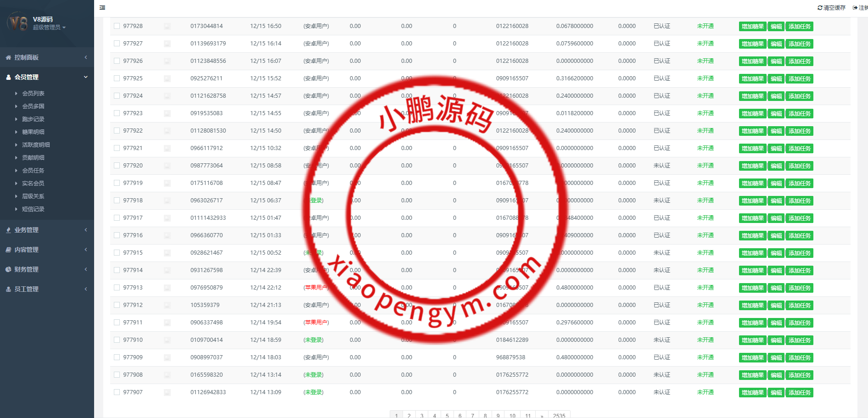Open avatar thumbnail in row 977914
The height and width of the screenshot is (418, 868).
pyautogui.click(x=167, y=271)
